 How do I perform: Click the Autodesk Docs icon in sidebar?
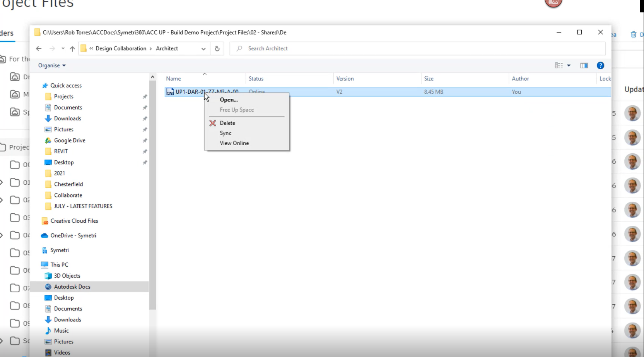48,287
